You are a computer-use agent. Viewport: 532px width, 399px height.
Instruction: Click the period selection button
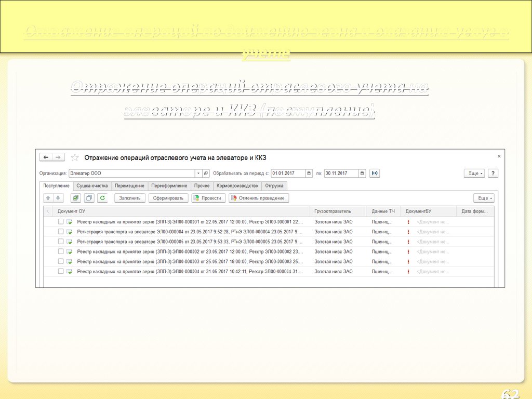point(375,174)
